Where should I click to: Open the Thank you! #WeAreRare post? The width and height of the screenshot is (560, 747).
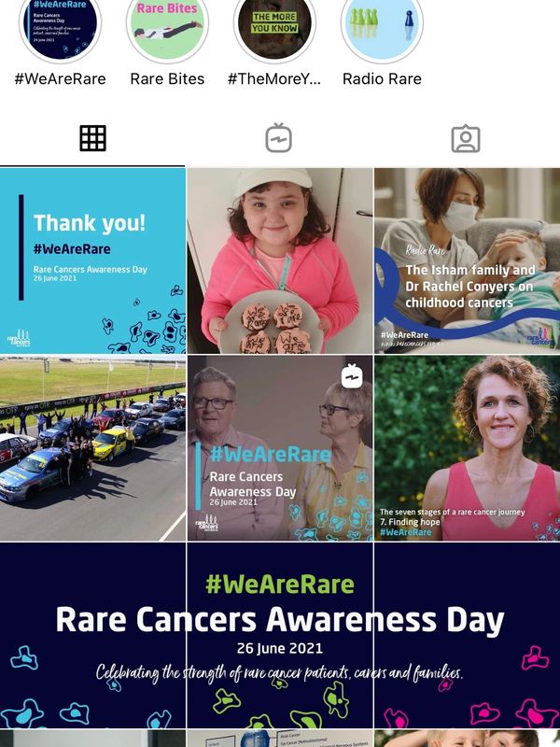coord(92,261)
